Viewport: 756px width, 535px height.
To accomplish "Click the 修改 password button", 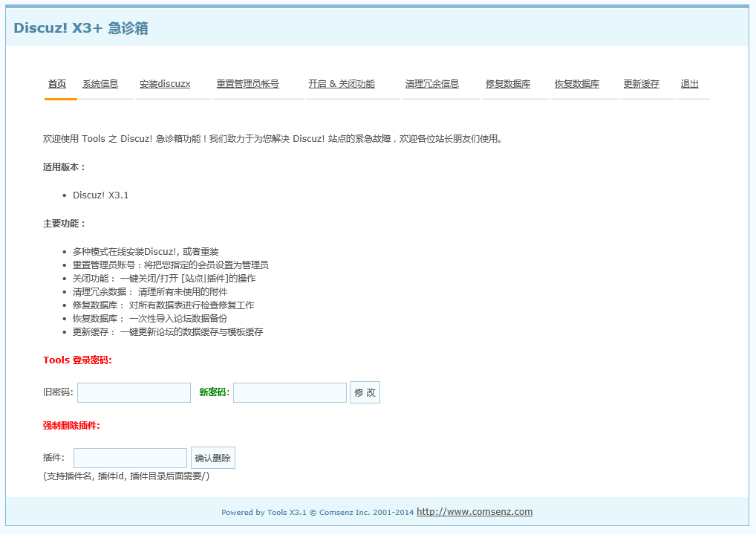I will (x=365, y=392).
